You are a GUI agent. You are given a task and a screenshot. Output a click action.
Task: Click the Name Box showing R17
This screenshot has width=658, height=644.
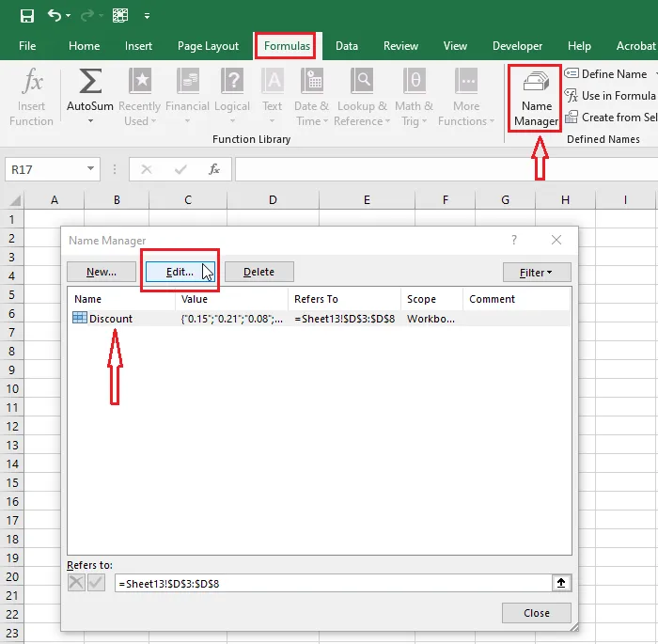pos(45,169)
